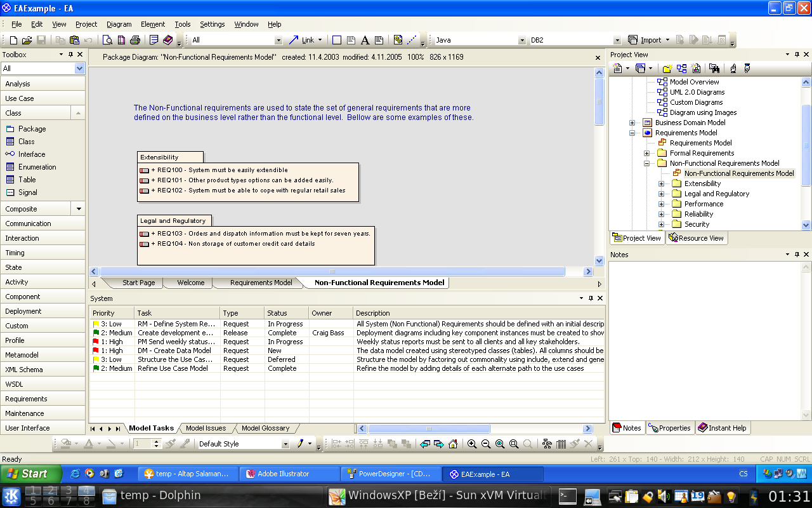Viewport: 812px width, 508px height.
Task: Open the purple help book icon
Action: [x=167, y=40]
